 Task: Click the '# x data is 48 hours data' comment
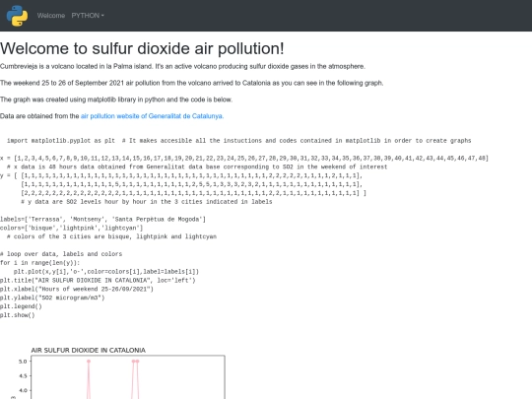coord(197,166)
